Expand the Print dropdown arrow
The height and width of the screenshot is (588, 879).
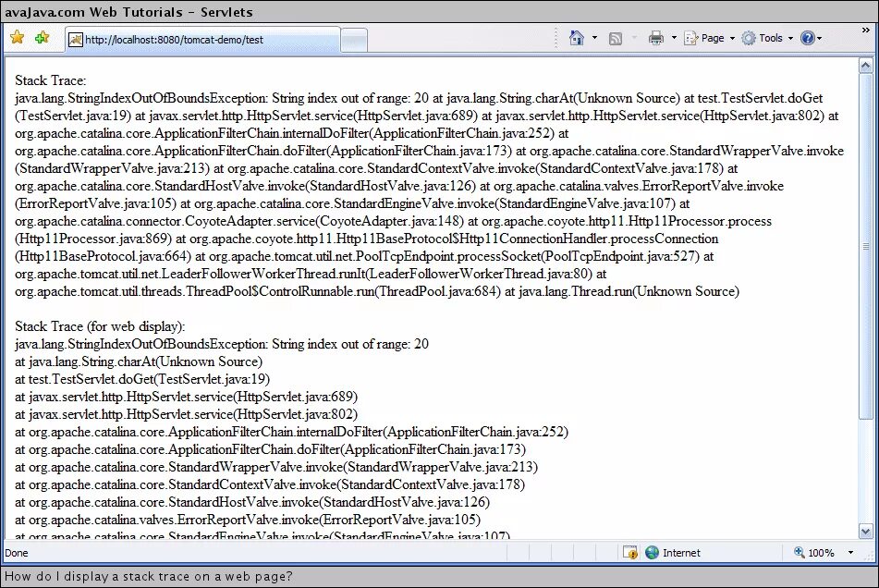point(674,38)
